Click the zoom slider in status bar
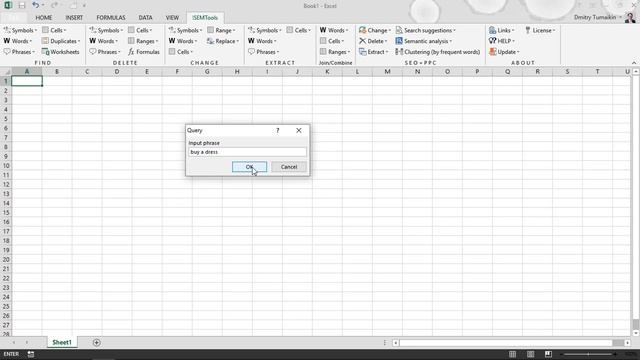The image size is (640, 360). tap(588, 354)
